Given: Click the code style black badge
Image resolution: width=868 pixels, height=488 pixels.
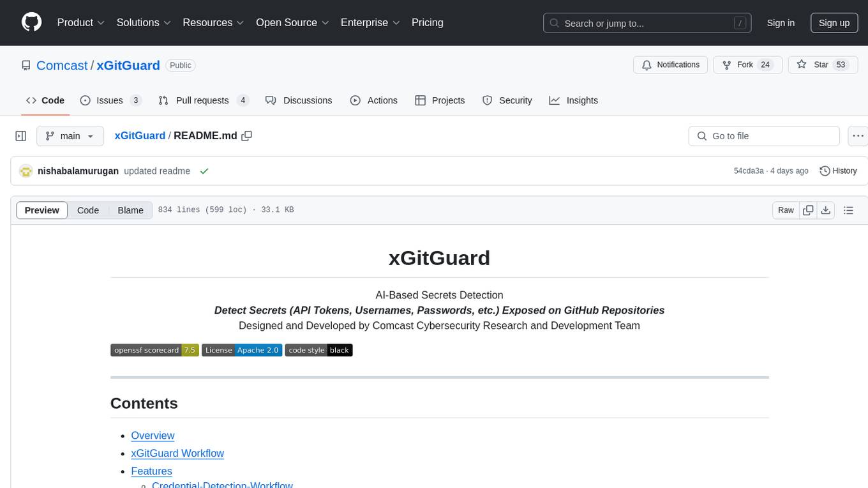Looking at the screenshot, I should tap(318, 350).
